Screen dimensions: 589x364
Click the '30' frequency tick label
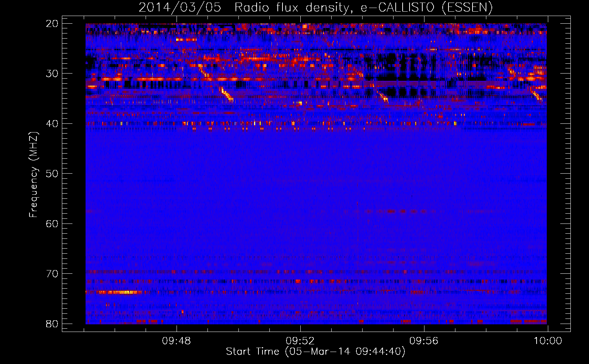tap(52, 74)
